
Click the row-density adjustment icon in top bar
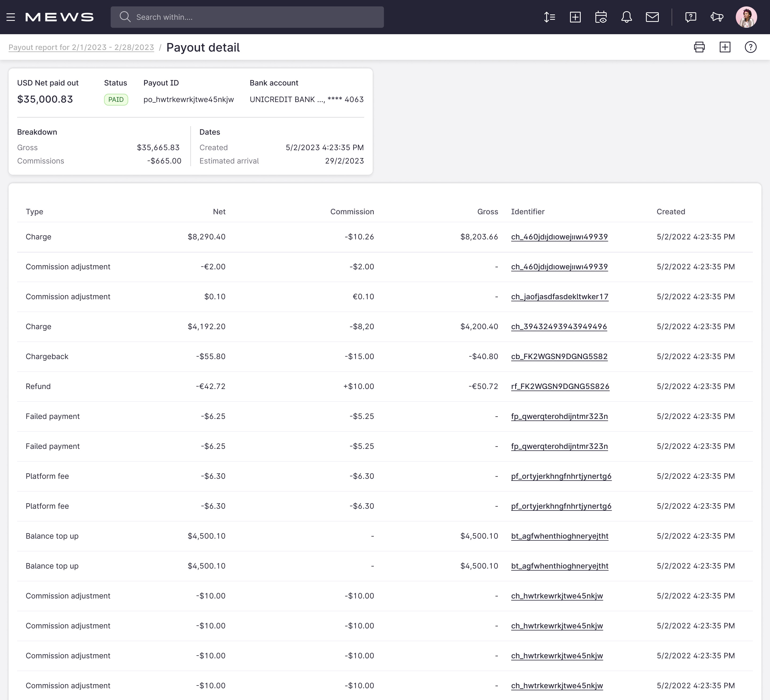pyautogui.click(x=550, y=17)
